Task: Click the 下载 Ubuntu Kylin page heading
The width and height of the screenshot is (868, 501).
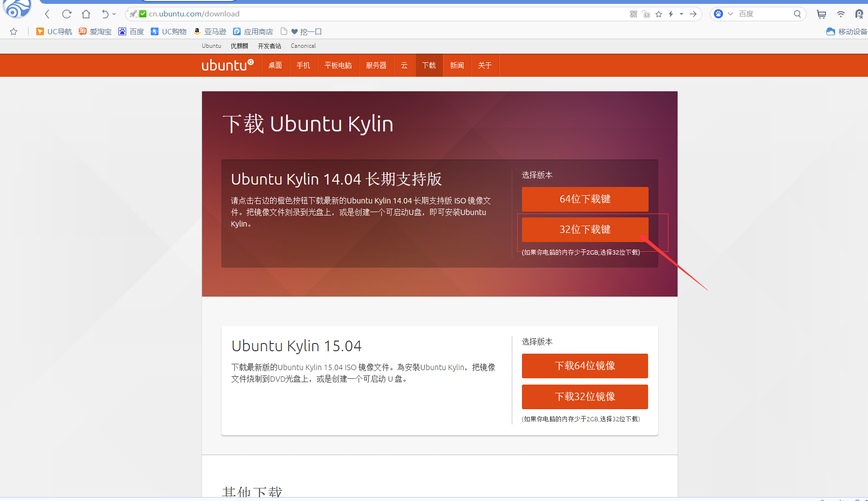Action: click(308, 124)
